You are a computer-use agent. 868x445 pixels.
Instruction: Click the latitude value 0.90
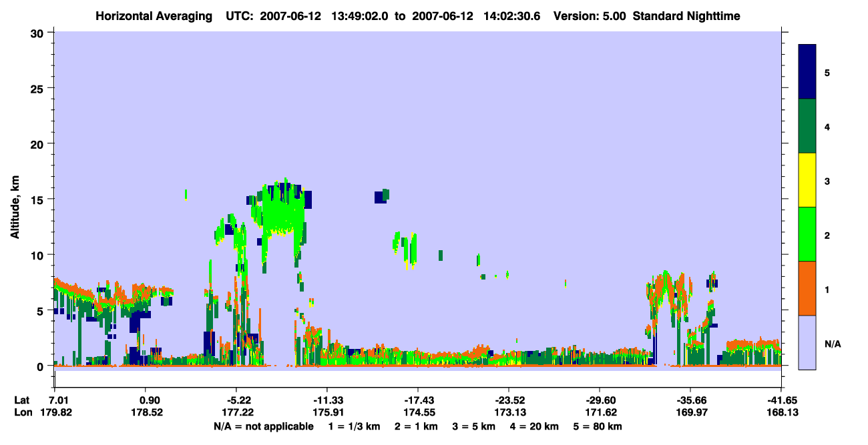pos(148,400)
